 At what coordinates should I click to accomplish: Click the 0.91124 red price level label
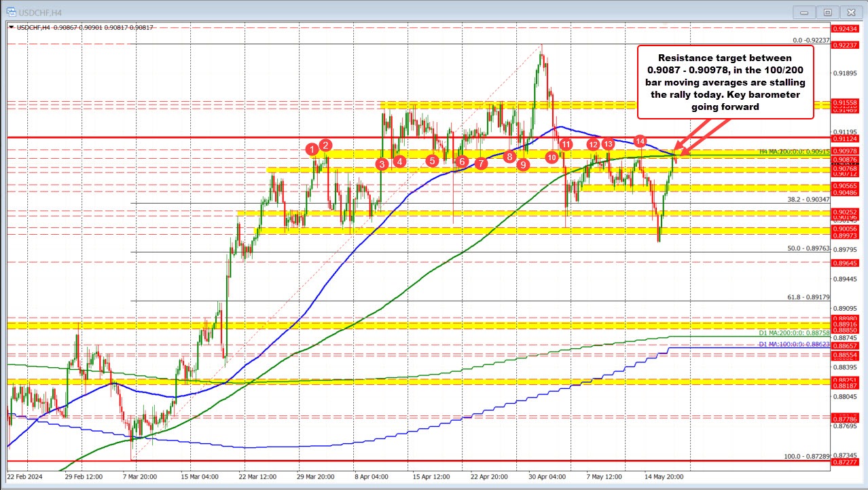848,138
